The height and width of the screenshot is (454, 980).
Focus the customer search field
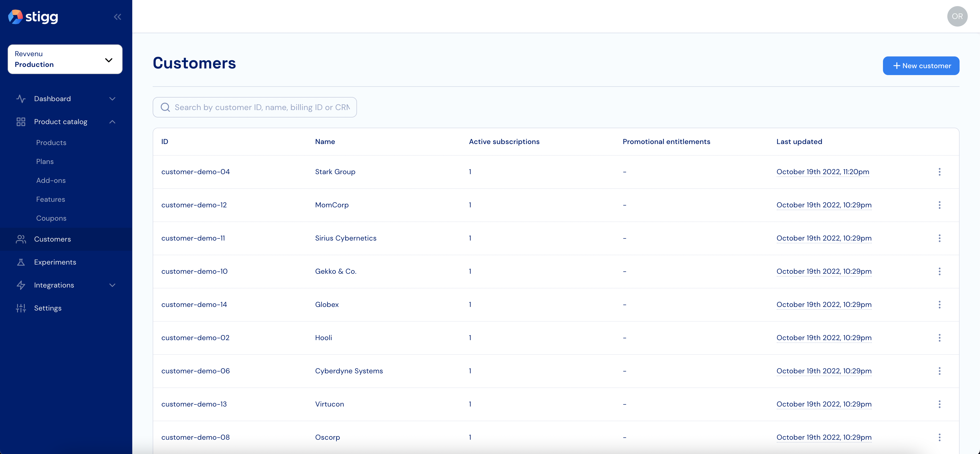click(x=262, y=107)
